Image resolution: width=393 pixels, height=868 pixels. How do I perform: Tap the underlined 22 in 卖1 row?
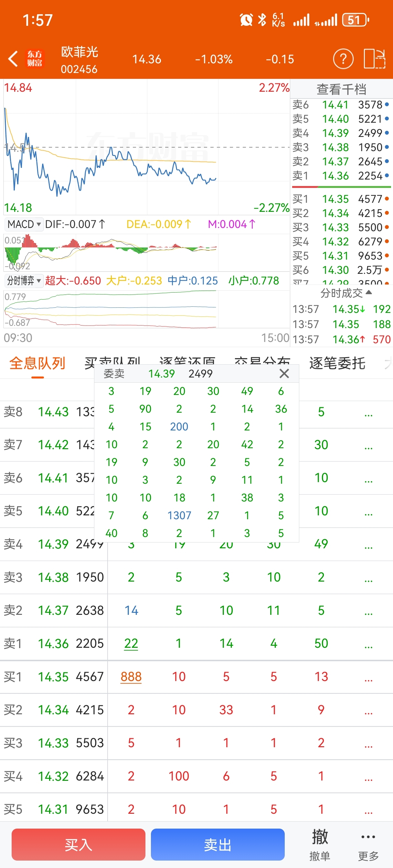click(131, 644)
